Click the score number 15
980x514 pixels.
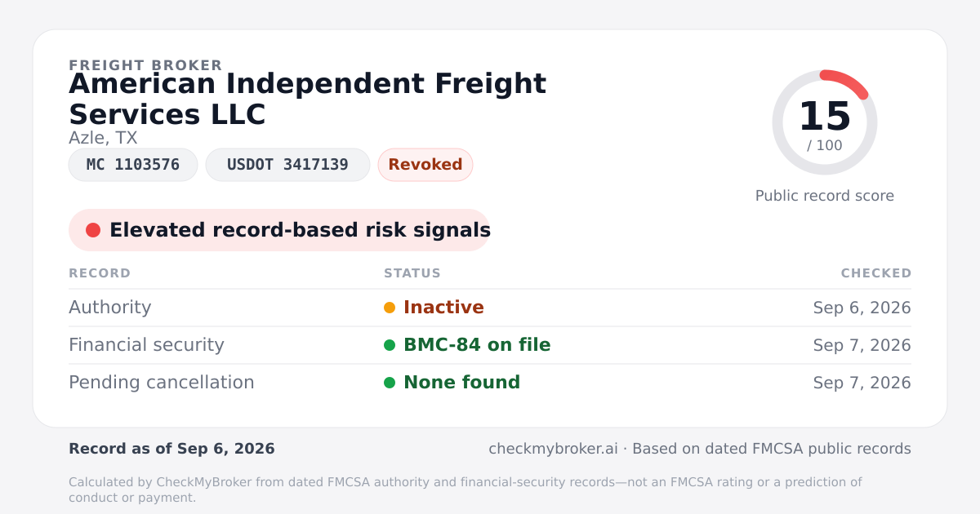(825, 117)
